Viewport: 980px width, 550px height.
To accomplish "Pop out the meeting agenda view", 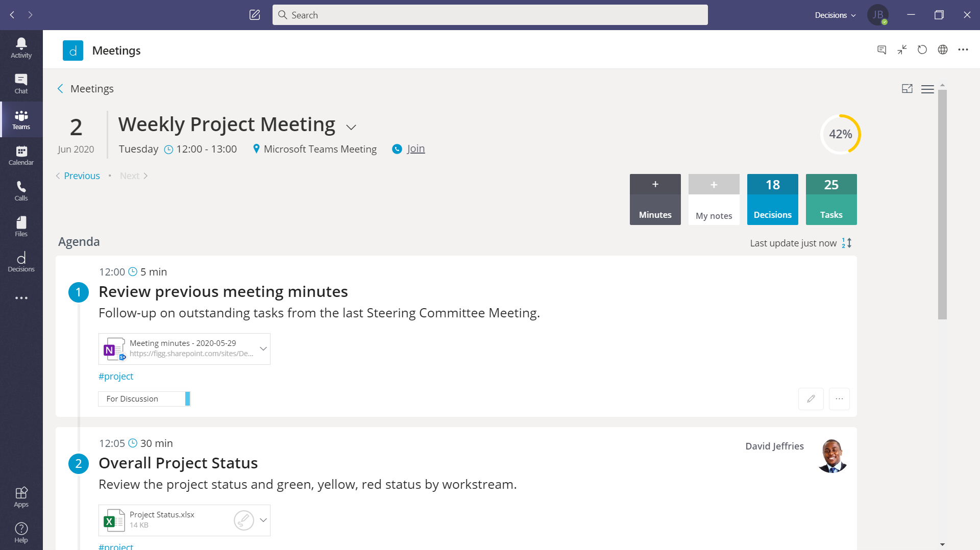I will [908, 88].
